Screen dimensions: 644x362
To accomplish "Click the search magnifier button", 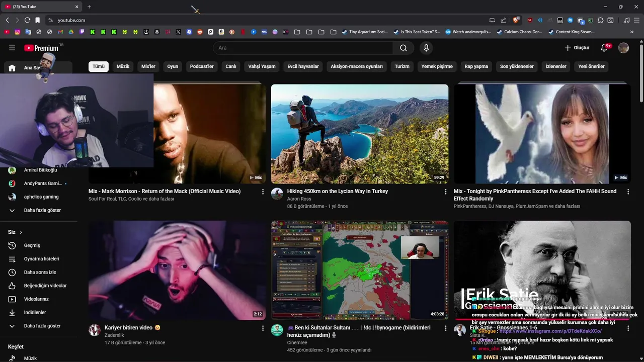I will click(404, 48).
